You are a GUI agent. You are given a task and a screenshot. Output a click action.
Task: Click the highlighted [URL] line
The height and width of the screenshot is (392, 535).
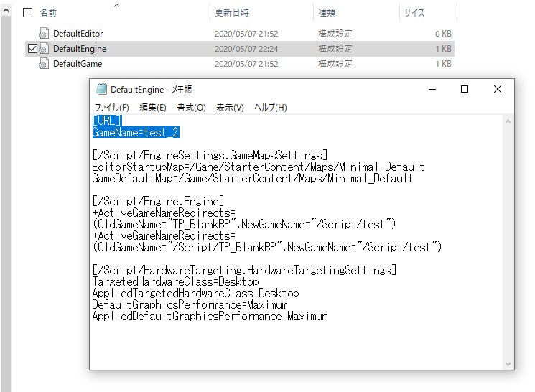[x=107, y=121]
